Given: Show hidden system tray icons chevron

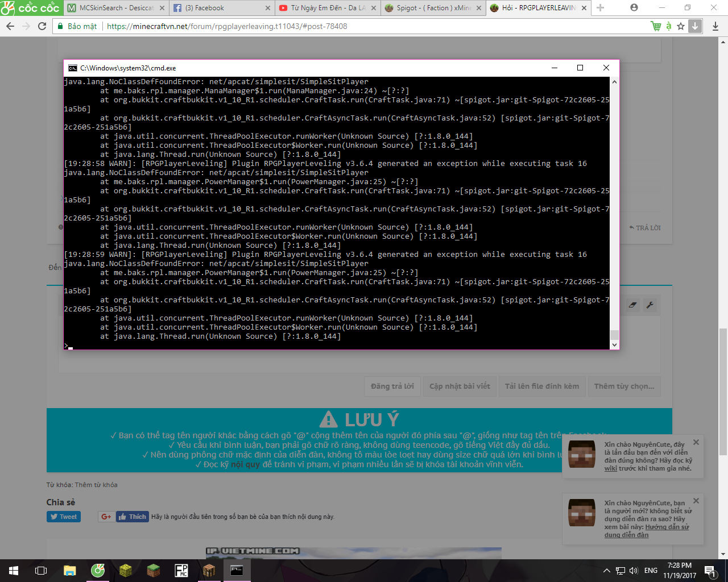Looking at the screenshot, I should (x=606, y=571).
